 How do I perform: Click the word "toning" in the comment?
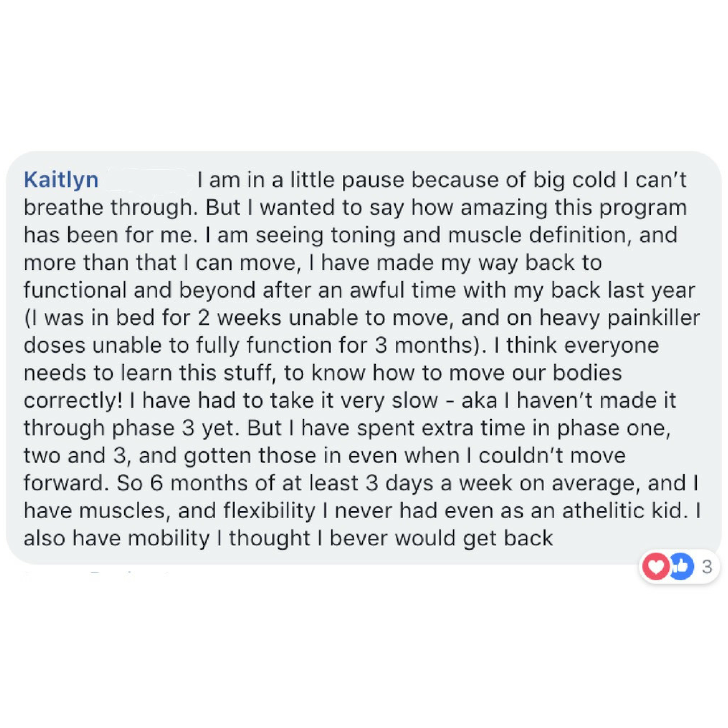click(364, 235)
